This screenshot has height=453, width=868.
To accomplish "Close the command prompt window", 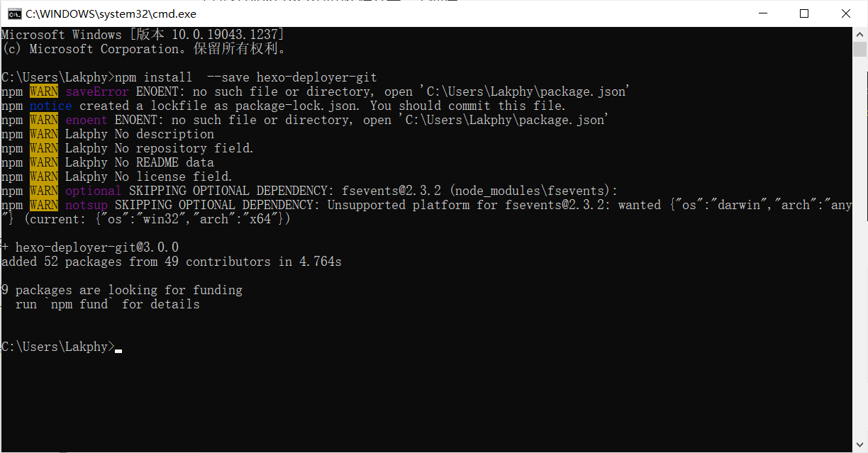I will pyautogui.click(x=846, y=13).
